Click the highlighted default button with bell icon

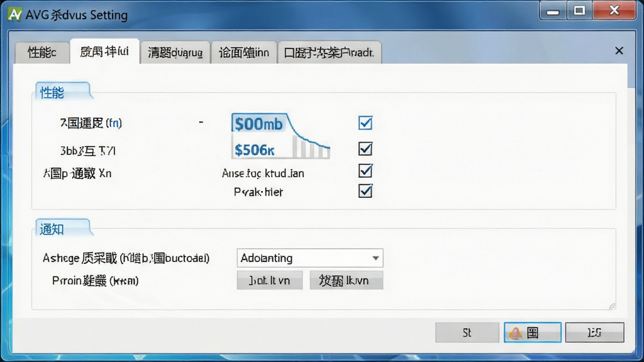pyautogui.click(x=532, y=332)
